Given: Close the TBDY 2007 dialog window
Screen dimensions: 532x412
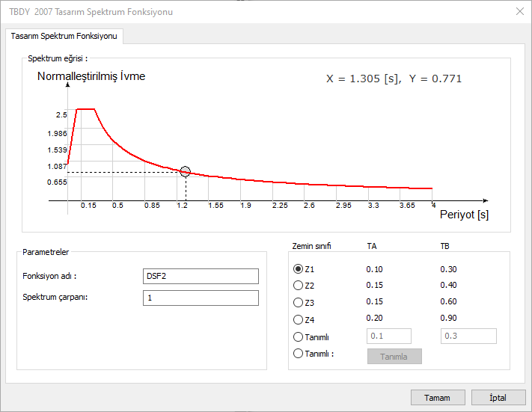Looking at the screenshot, I should tap(519, 11).
